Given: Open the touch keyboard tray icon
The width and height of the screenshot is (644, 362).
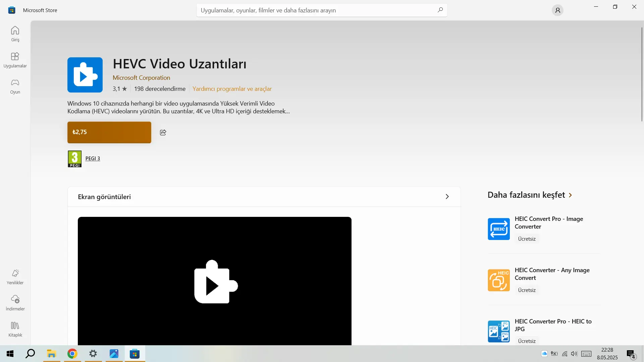Looking at the screenshot, I should 586,354.
